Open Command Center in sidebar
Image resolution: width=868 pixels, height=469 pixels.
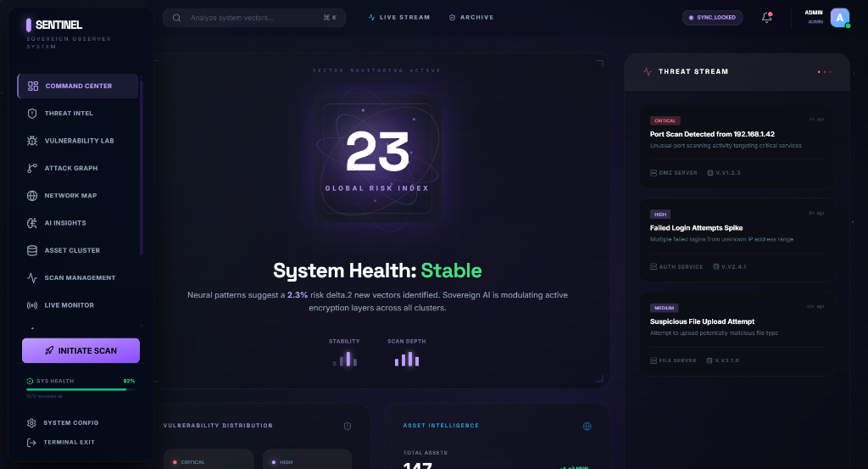[78, 86]
